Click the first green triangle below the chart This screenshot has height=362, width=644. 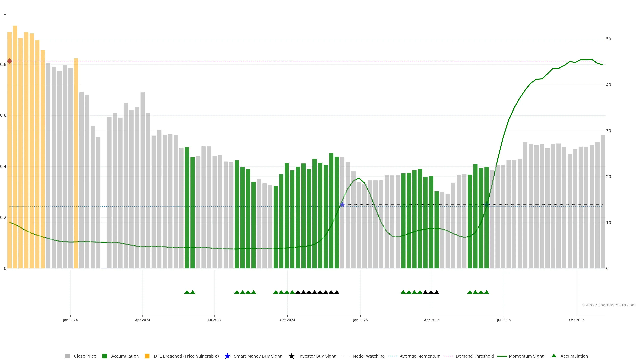[x=187, y=292]
